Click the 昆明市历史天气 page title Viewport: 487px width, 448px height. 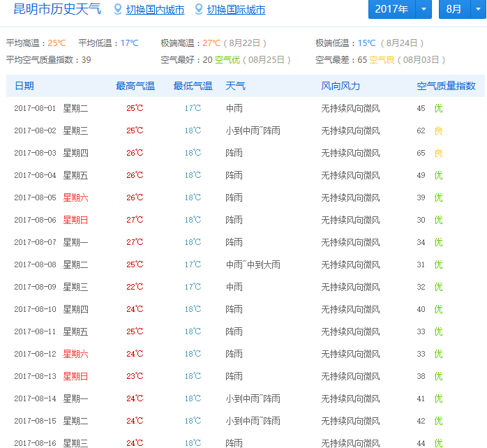[x=57, y=9]
